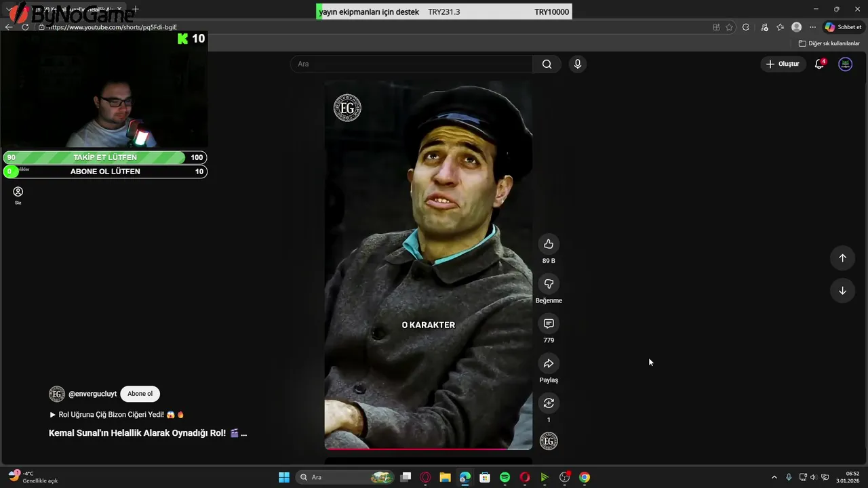Open the EG sound source thumbnail below Remix
868x488 pixels.
tap(549, 442)
